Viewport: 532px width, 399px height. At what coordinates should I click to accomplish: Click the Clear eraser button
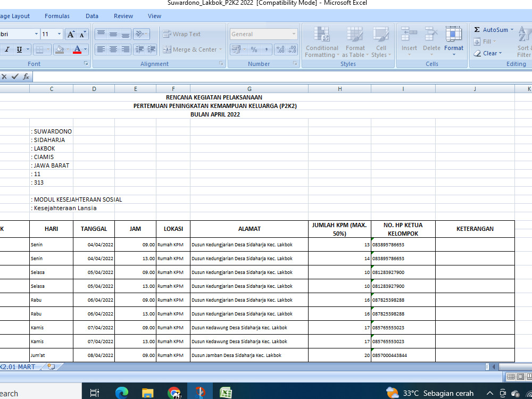(487, 53)
